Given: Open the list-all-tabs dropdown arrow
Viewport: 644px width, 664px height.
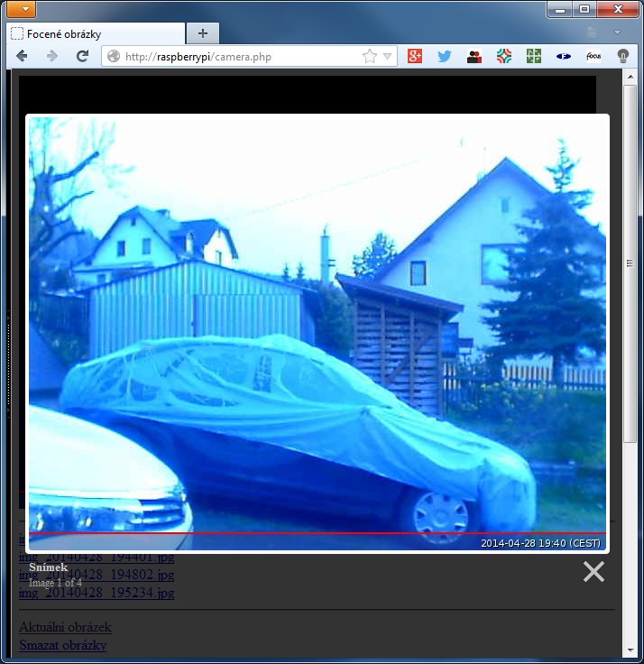Looking at the screenshot, I should (617, 32).
